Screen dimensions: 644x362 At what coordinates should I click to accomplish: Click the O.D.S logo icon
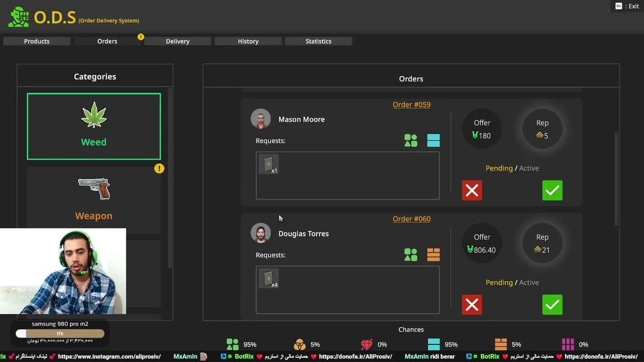click(x=19, y=17)
